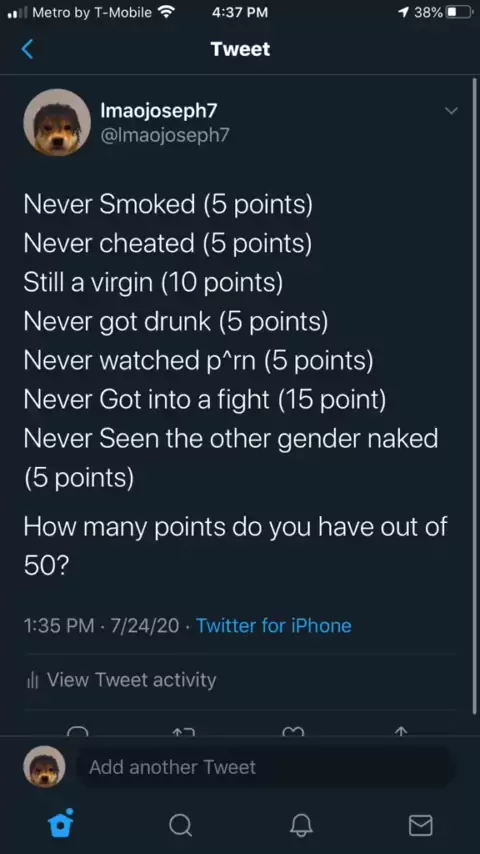The image size is (480, 854).
Task: Retweet using the retweet arrows icon
Action: click(184, 731)
